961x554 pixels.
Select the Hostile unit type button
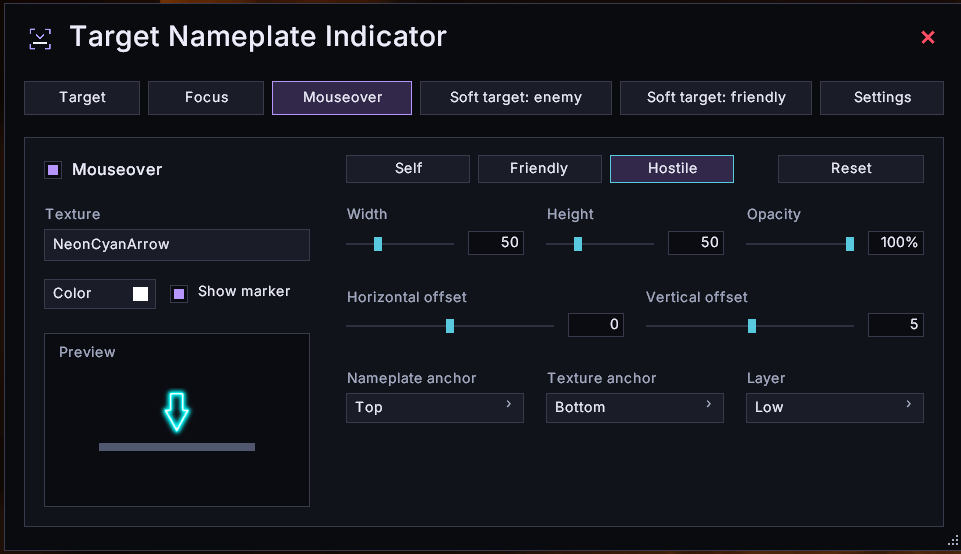tap(672, 169)
